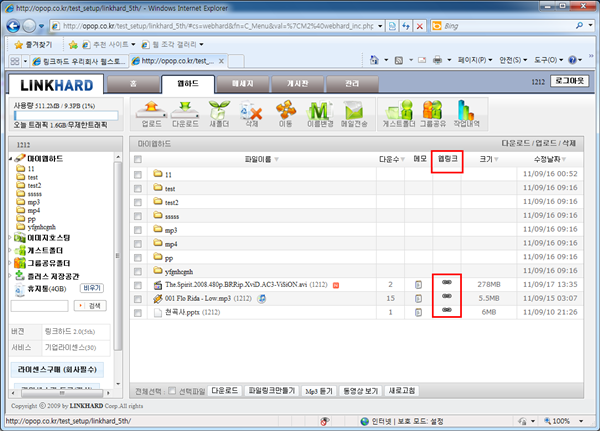Click the Print icon in IE command bar
Image resolution: width=600 pixels, height=431 pixels.
click(437, 60)
